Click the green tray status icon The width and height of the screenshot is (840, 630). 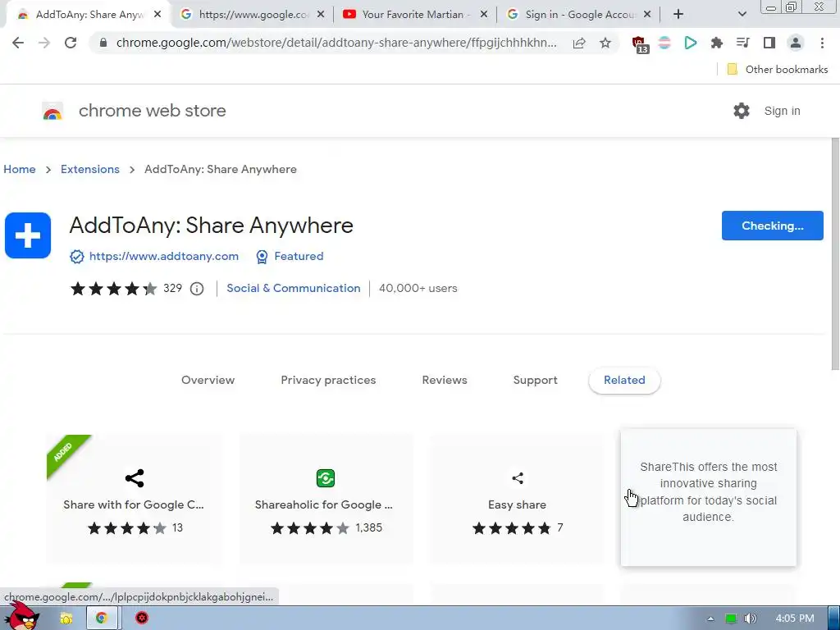tap(731, 619)
